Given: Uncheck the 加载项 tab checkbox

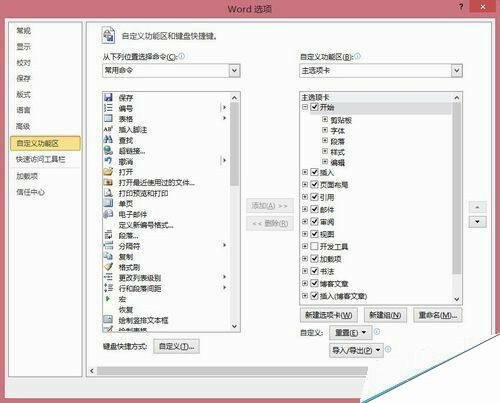Looking at the screenshot, I should (x=314, y=258).
